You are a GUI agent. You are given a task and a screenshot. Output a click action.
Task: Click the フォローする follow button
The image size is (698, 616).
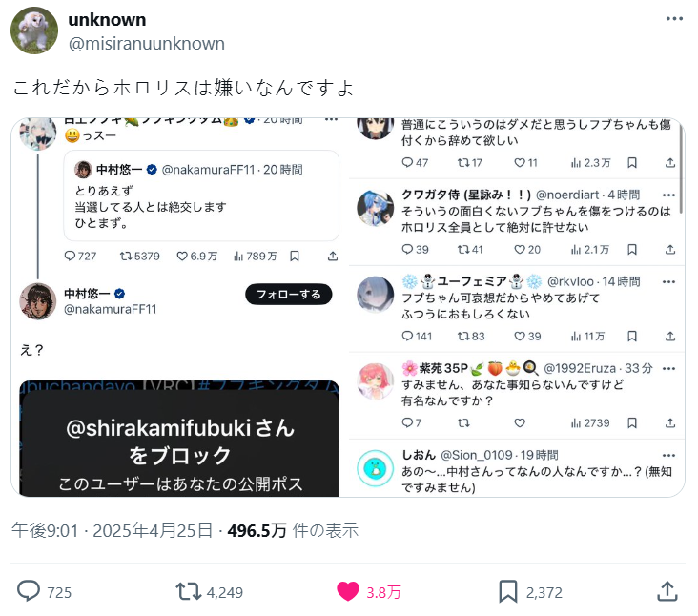point(289,295)
